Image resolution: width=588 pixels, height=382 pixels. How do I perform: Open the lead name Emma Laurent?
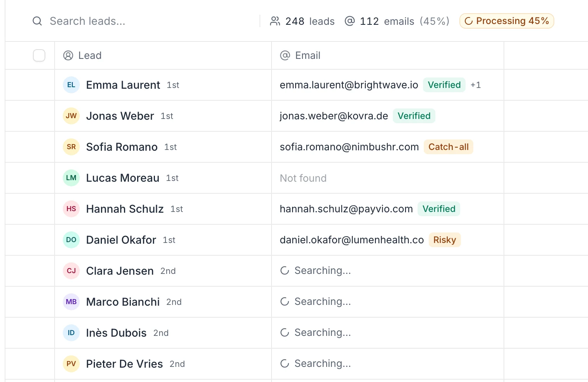click(123, 85)
